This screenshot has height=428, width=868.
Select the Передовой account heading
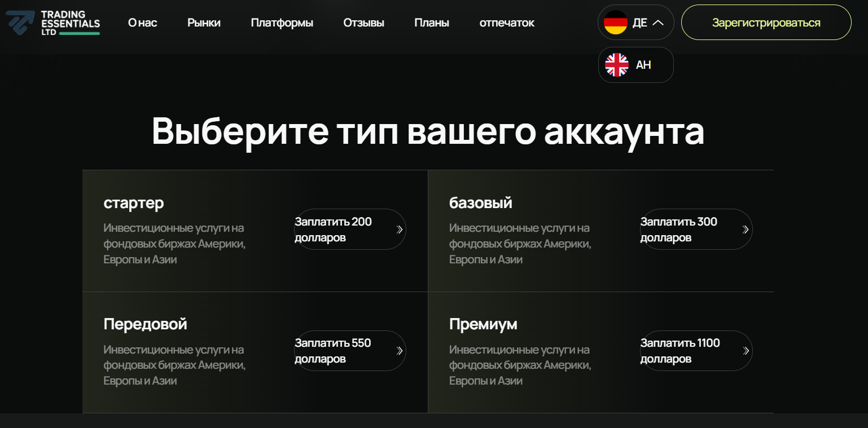(145, 324)
